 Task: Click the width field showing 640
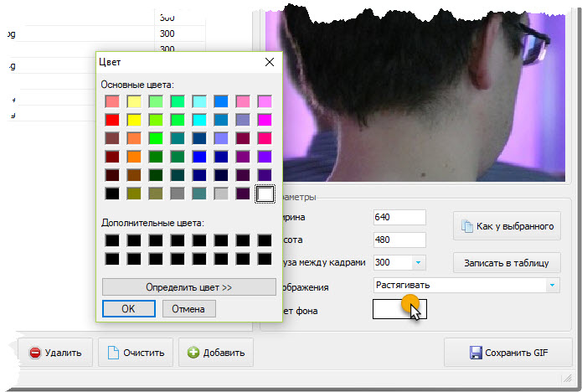click(x=399, y=217)
